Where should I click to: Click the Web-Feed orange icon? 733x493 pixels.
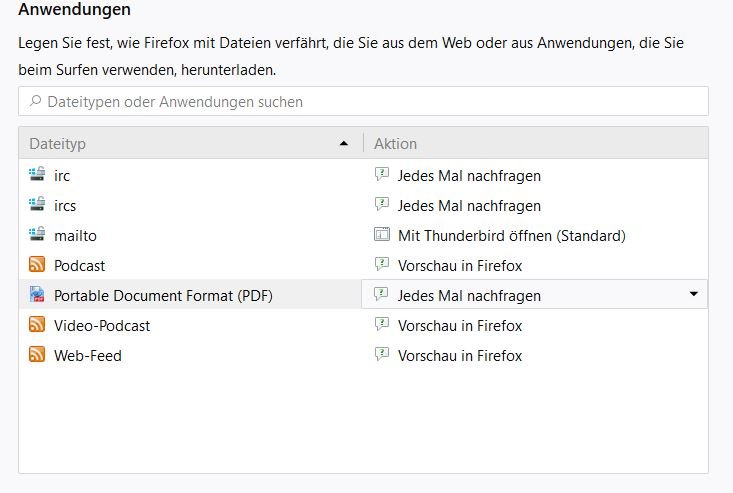(x=37, y=355)
